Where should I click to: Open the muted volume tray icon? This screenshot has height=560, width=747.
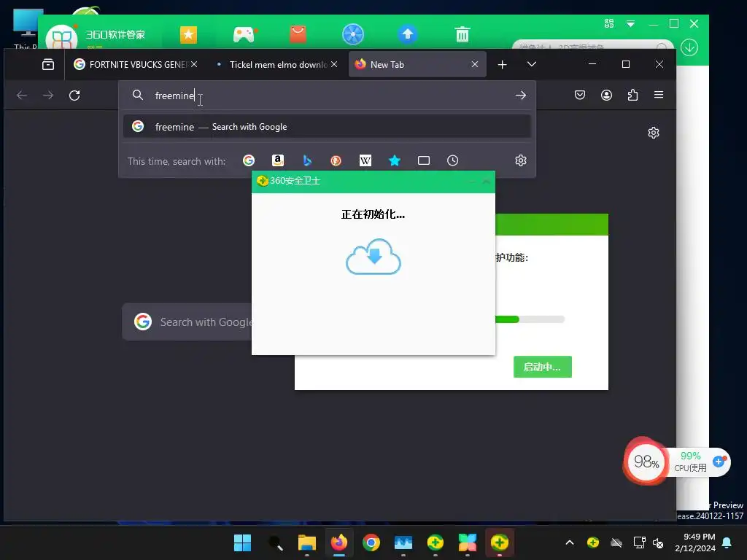coord(658,542)
